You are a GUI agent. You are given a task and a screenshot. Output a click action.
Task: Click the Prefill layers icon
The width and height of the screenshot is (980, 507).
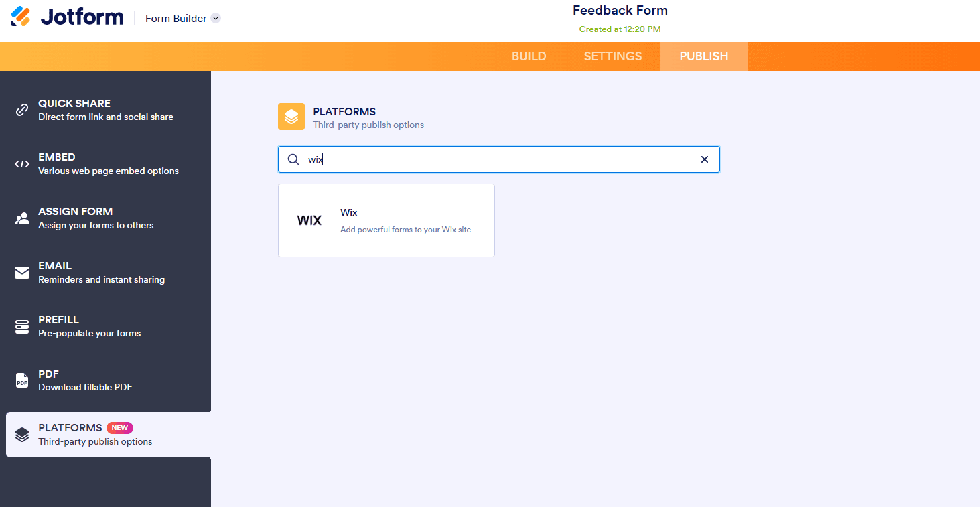pyautogui.click(x=22, y=326)
